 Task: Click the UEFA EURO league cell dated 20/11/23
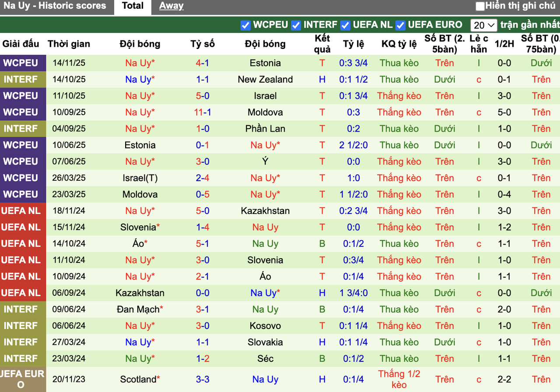coord(23,379)
